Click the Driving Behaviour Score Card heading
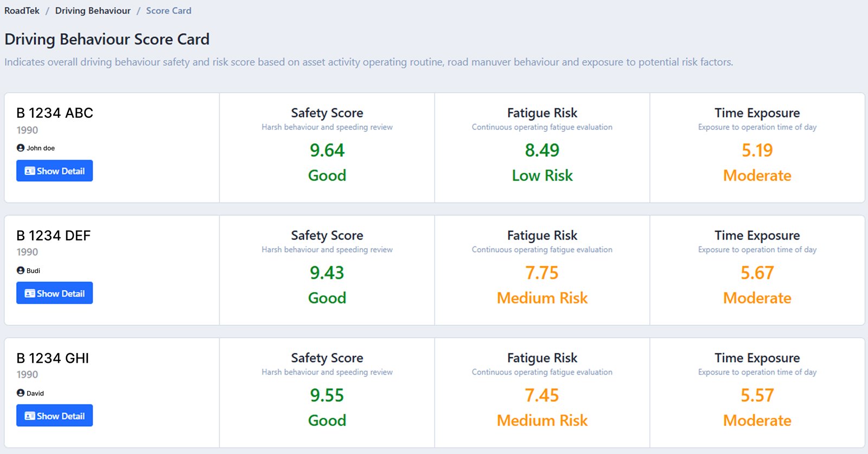 pyautogui.click(x=107, y=40)
